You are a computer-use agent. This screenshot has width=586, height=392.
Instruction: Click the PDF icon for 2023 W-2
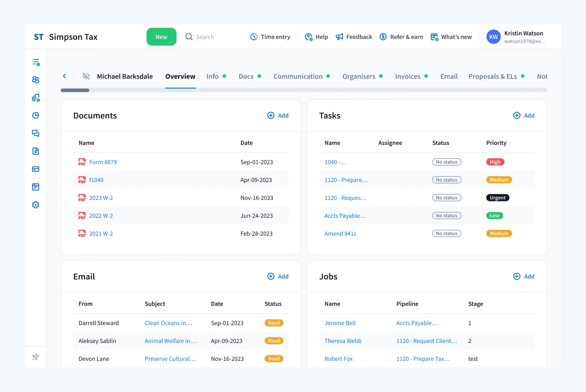(82, 198)
